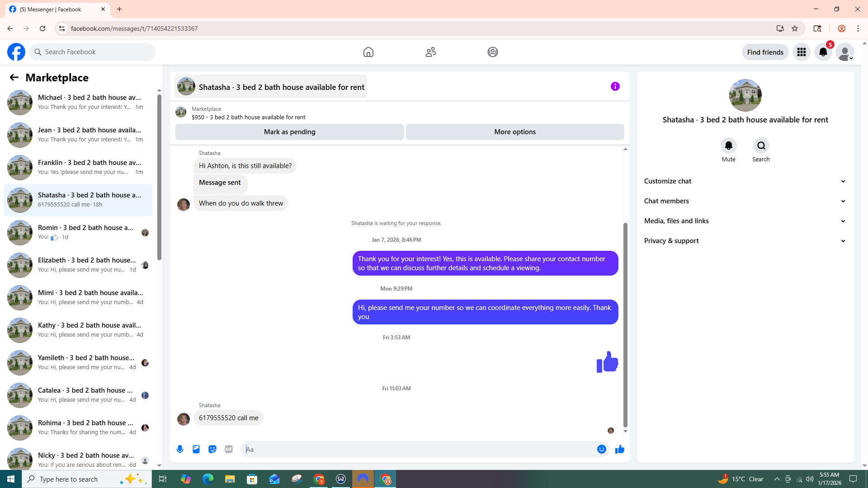
Task: Expand Media, files and links
Action: pyautogui.click(x=745, y=221)
